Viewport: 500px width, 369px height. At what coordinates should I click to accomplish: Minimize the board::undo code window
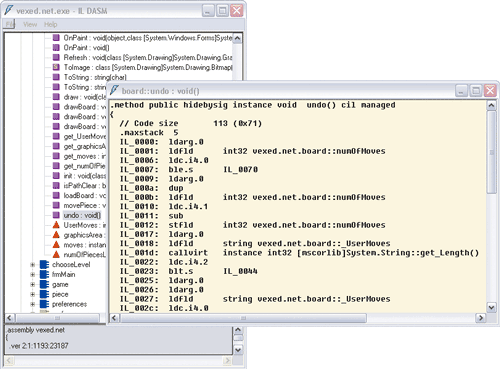pos(461,91)
